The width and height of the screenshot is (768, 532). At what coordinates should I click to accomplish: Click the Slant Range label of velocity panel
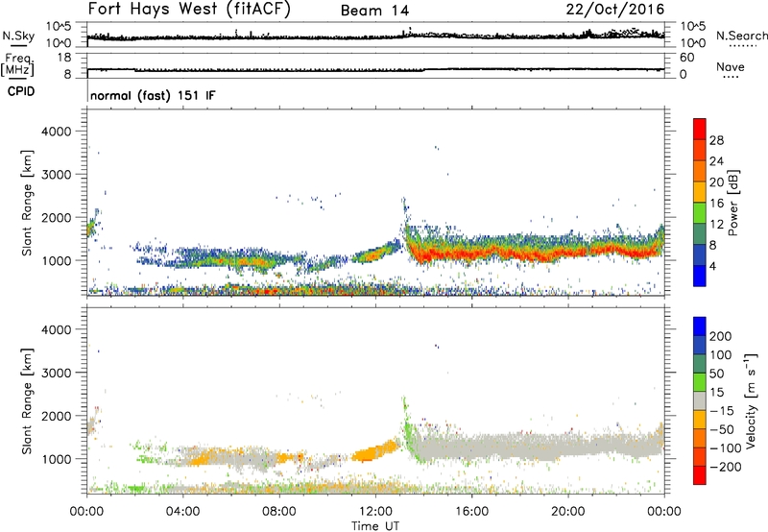(27, 401)
